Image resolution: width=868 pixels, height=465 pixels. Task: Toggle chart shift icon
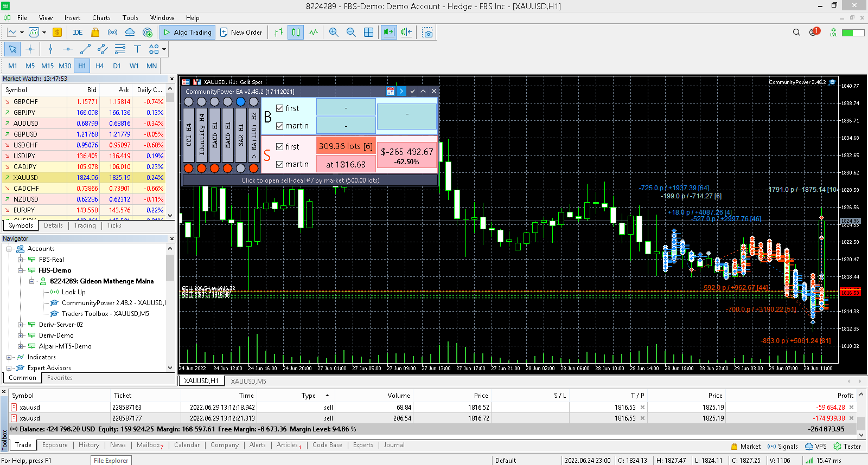pyautogui.click(x=406, y=33)
